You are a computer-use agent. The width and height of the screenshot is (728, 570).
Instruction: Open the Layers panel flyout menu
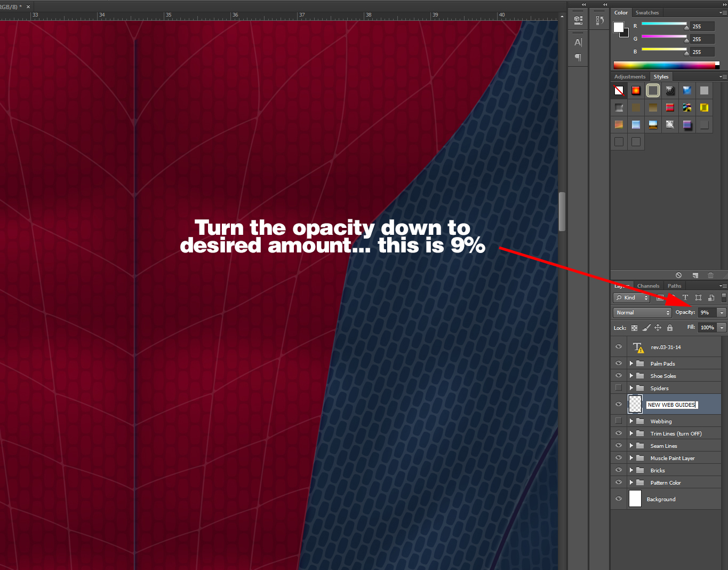point(723,286)
